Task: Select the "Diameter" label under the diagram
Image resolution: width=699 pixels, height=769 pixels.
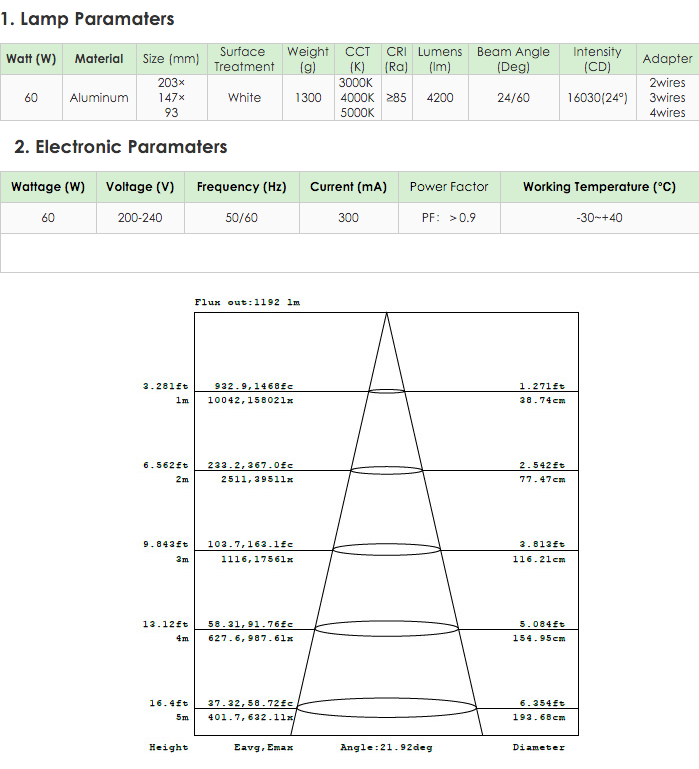Action: (x=538, y=747)
